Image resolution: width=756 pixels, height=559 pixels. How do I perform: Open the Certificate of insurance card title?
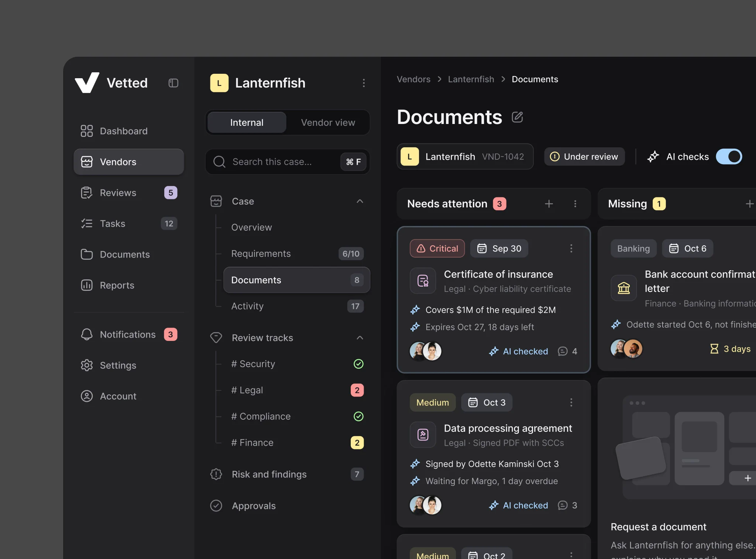point(498,274)
